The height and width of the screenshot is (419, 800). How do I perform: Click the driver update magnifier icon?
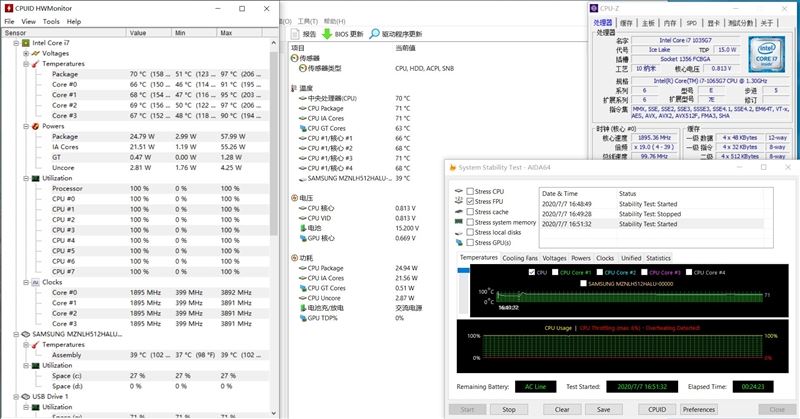click(374, 34)
